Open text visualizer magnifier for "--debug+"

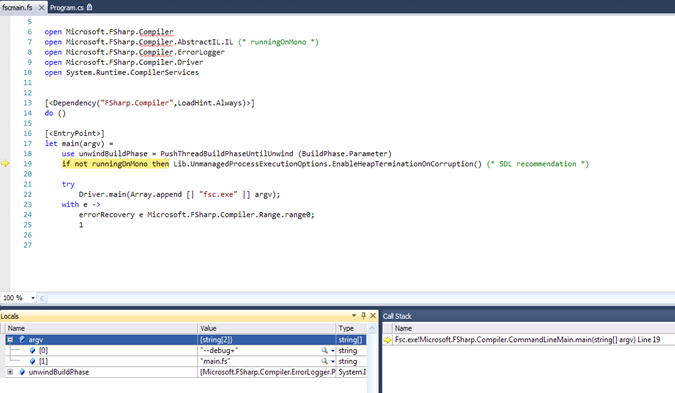(x=324, y=350)
